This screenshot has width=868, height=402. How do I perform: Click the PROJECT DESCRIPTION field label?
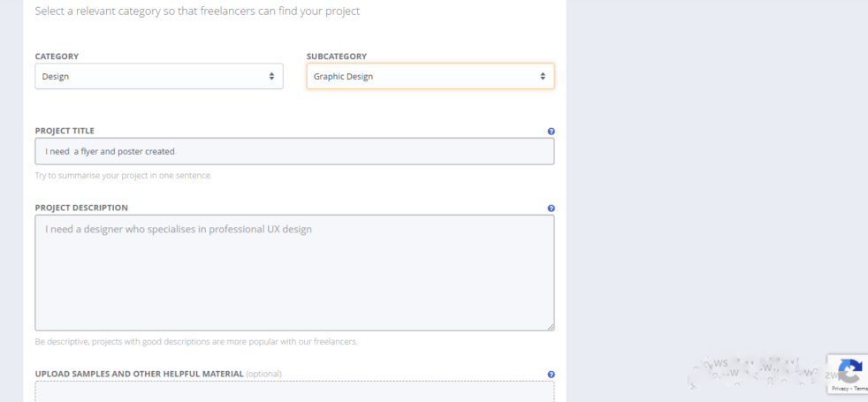point(81,208)
